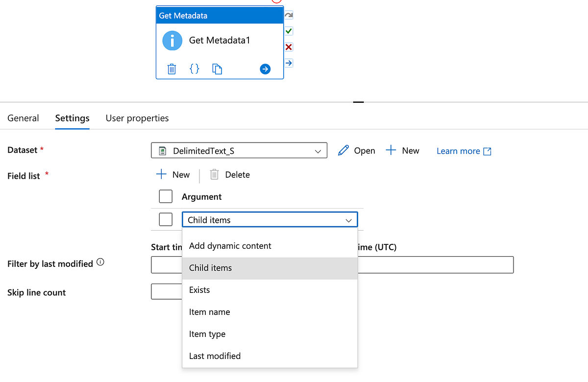Image resolution: width=588 pixels, height=382 pixels.
Task: Click the pencil icon to open DelimitedText_S dataset
Action: pos(343,150)
